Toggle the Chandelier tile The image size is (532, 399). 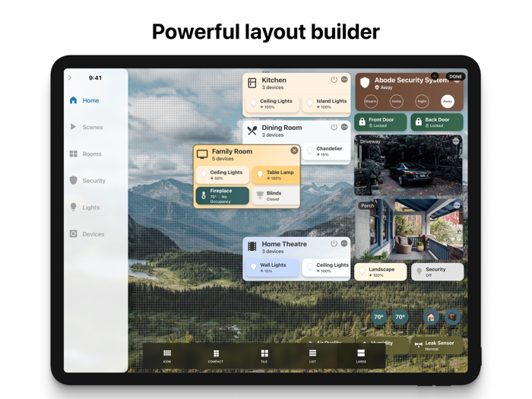(x=326, y=151)
